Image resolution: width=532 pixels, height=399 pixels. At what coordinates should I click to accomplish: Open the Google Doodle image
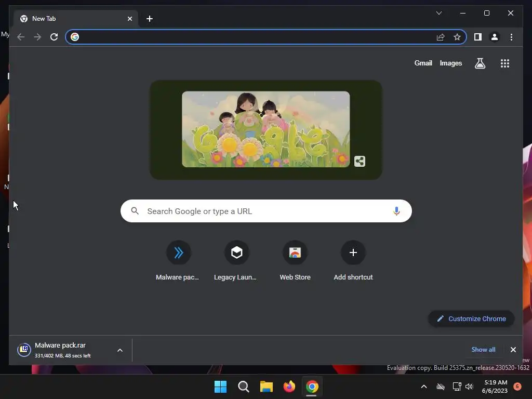click(265, 129)
